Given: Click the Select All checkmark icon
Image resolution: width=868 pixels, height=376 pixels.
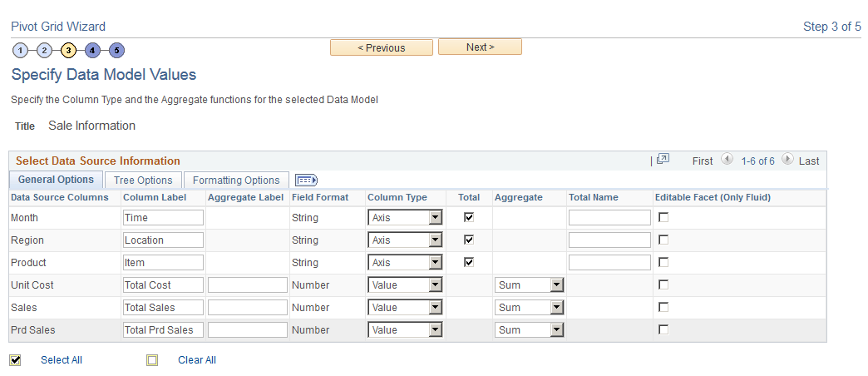Looking at the screenshot, I should click(15, 360).
